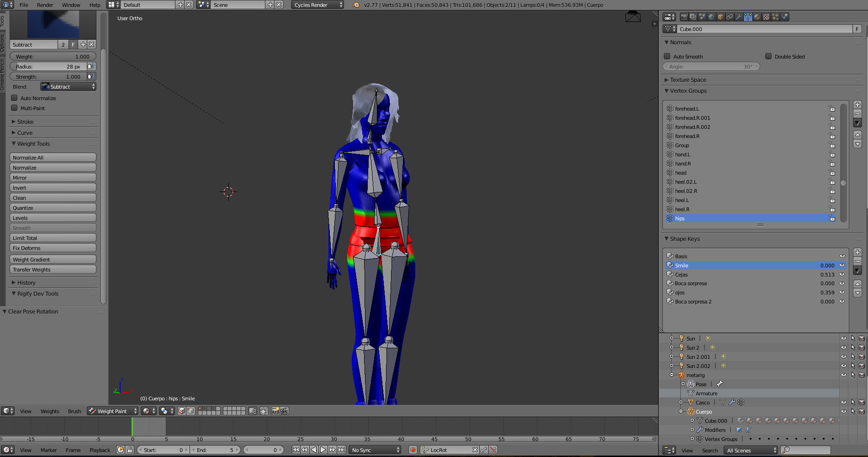
Task: Open the Weights menu in viewport header
Action: [50, 411]
